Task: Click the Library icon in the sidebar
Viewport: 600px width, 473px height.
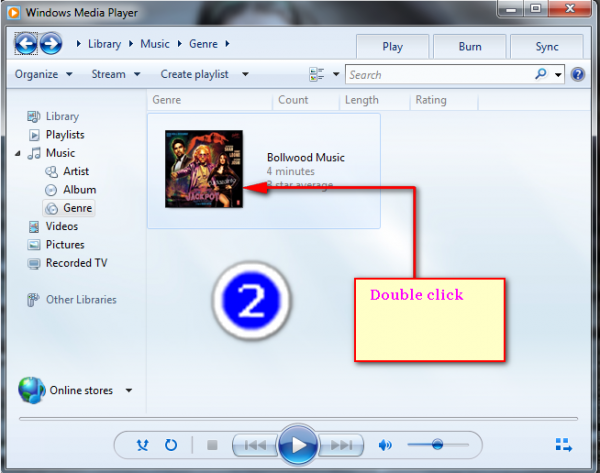Action: click(x=34, y=116)
